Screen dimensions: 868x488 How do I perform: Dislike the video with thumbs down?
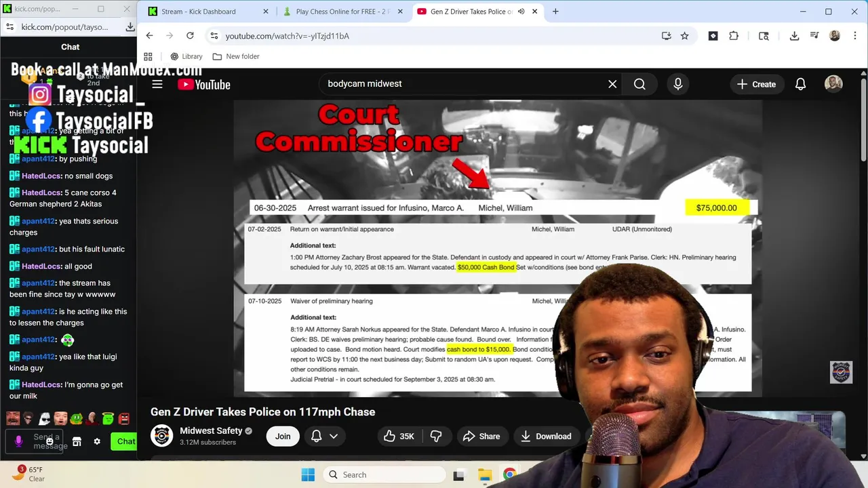tap(436, 436)
